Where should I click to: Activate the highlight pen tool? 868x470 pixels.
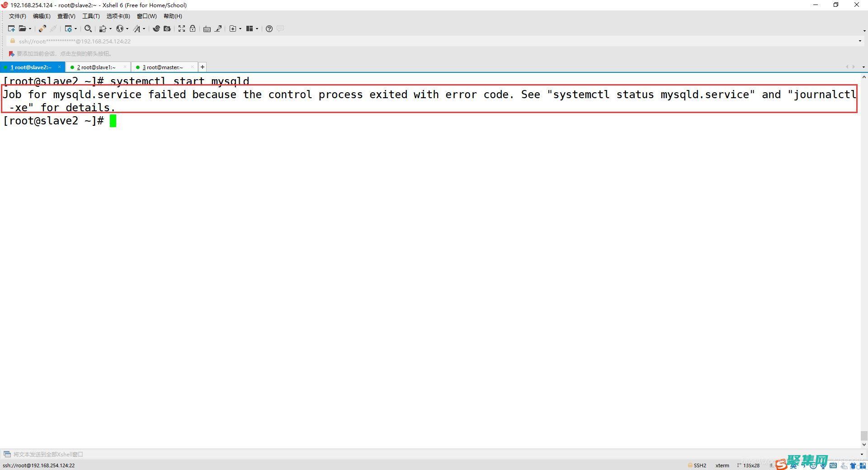(218, 28)
